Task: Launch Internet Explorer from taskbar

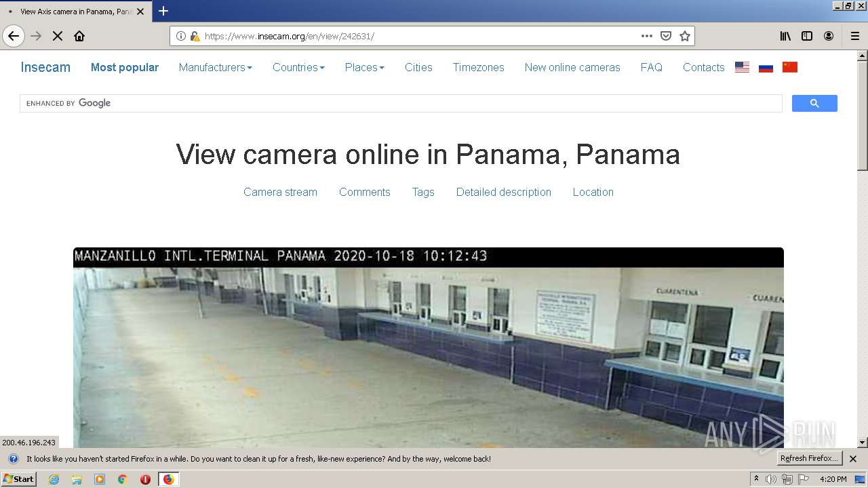Action: click(x=54, y=479)
